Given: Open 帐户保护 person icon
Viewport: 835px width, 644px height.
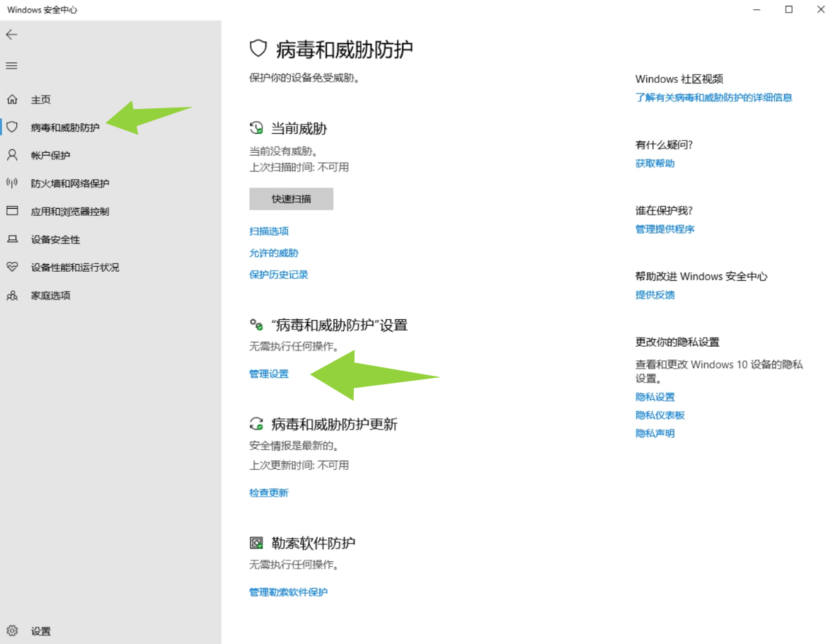Looking at the screenshot, I should pyautogui.click(x=12, y=155).
